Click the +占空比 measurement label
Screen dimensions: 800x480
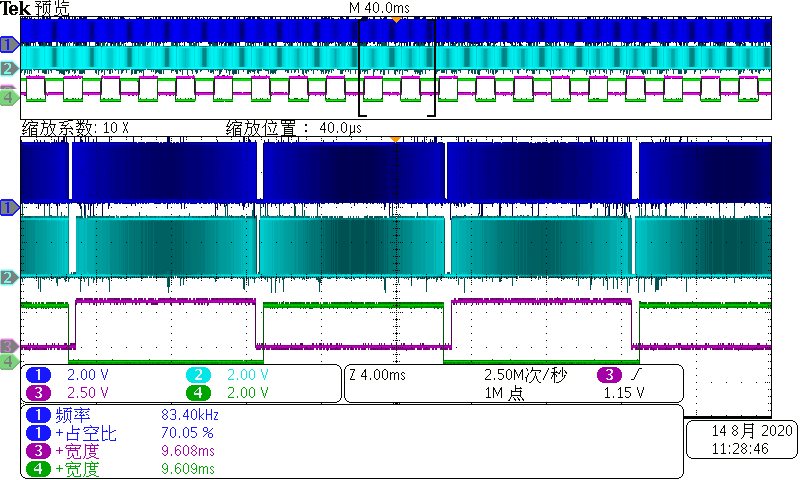pyautogui.click(x=86, y=433)
